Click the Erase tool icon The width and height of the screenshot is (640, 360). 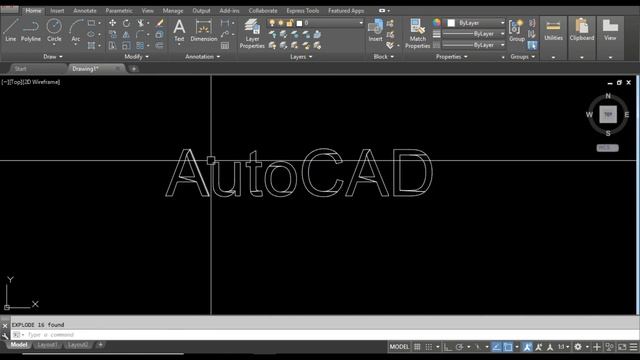(x=160, y=23)
